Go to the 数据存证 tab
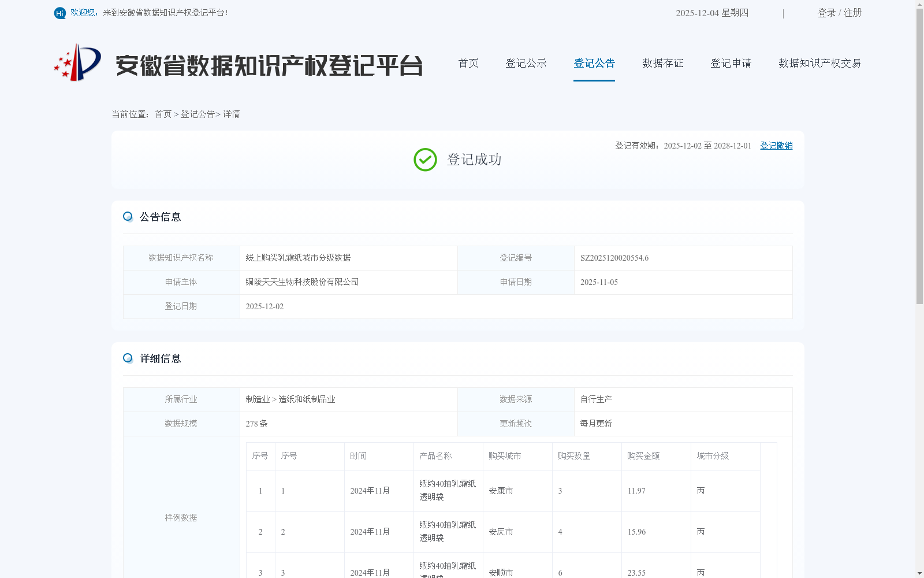 (663, 63)
